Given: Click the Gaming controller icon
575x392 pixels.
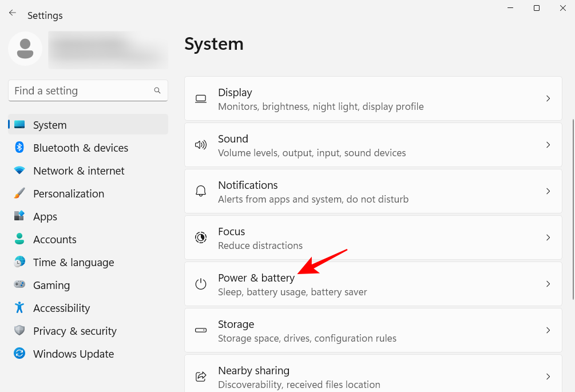Looking at the screenshot, I should tap(19, 285).
